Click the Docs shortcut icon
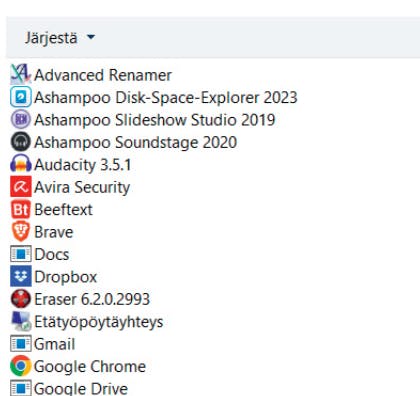Image resolution: width=420 pixels, height=396 pixels. click(21, 254)
